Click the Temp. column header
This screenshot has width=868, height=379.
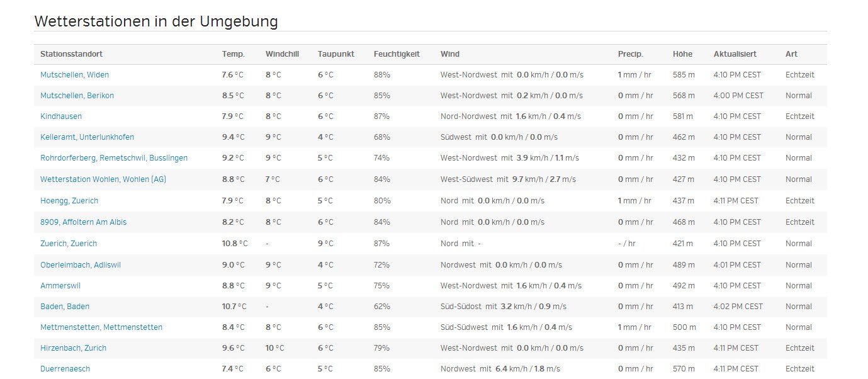[x=233, y=54]
